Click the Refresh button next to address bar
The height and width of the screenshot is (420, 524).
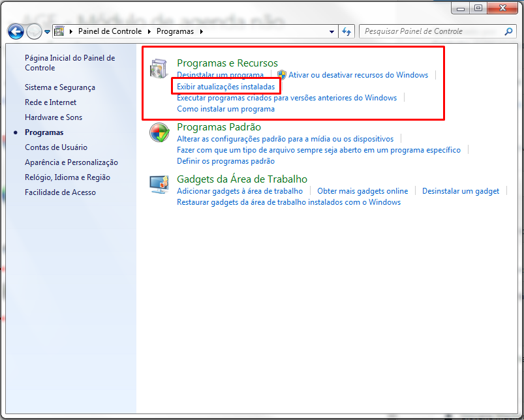pos(347,32)
